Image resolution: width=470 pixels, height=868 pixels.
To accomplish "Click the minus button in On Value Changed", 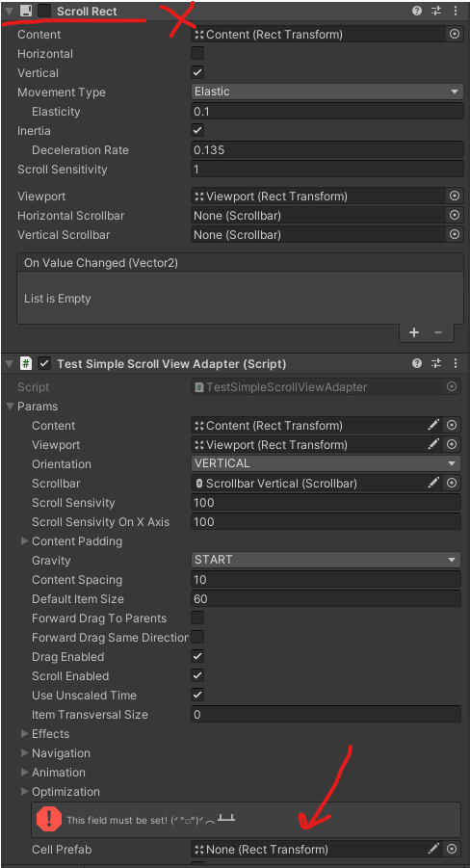I will tap(438, 332).
